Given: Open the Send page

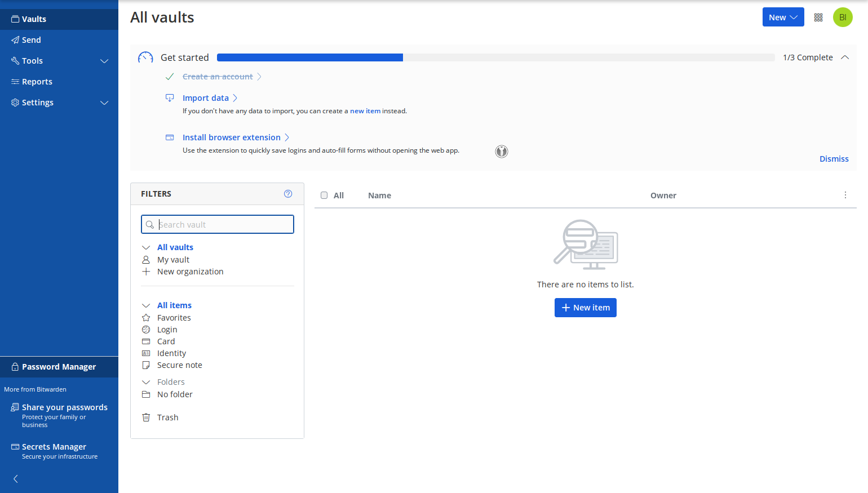Looking at the screenshot, I should [x=59, y=40].
